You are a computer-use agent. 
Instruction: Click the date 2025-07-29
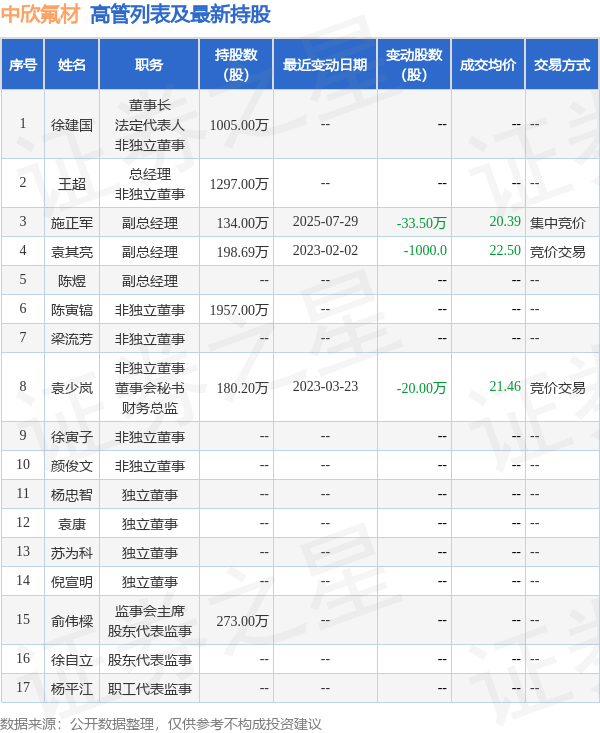tap(325, 221)
